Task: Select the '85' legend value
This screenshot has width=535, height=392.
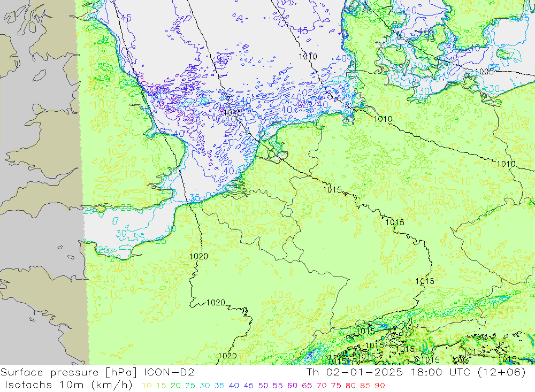Action: click(x=365, y=386)
